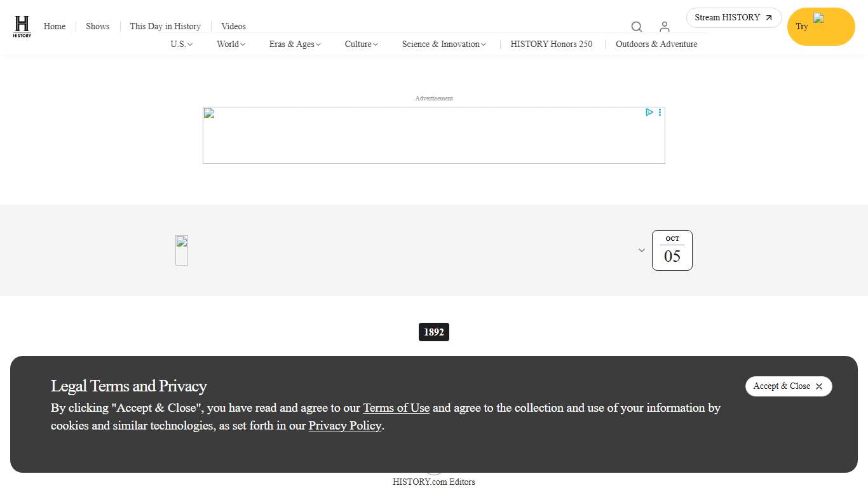Click the broken image icon in banner
This screenshot has width=868, height=488.
pyautogui.click(x=182, y=250)
